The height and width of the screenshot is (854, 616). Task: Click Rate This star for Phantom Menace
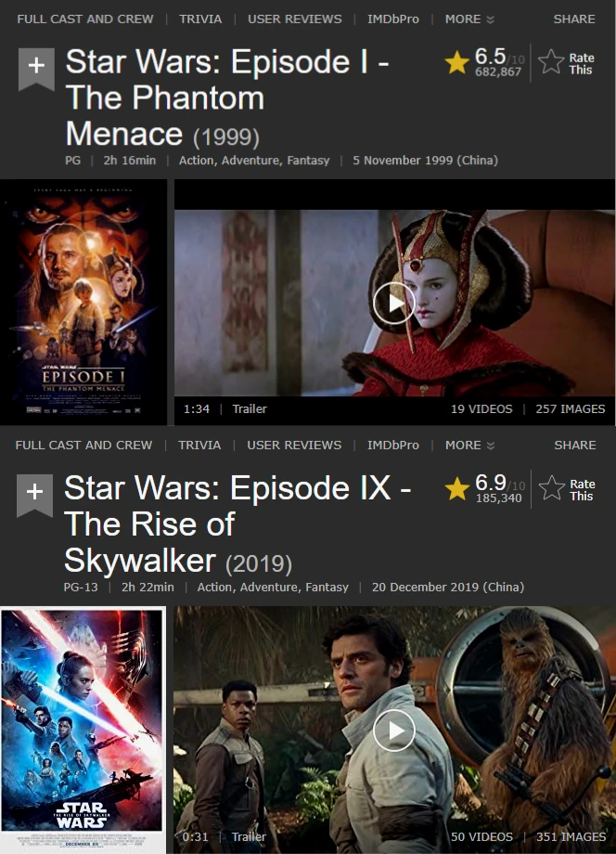click(551, 61)
